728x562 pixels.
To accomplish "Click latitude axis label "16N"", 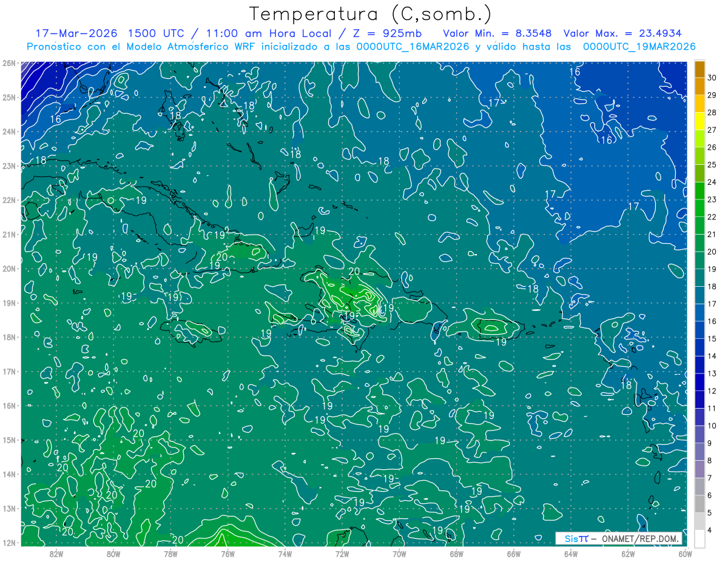I will (x=9, y=406).
